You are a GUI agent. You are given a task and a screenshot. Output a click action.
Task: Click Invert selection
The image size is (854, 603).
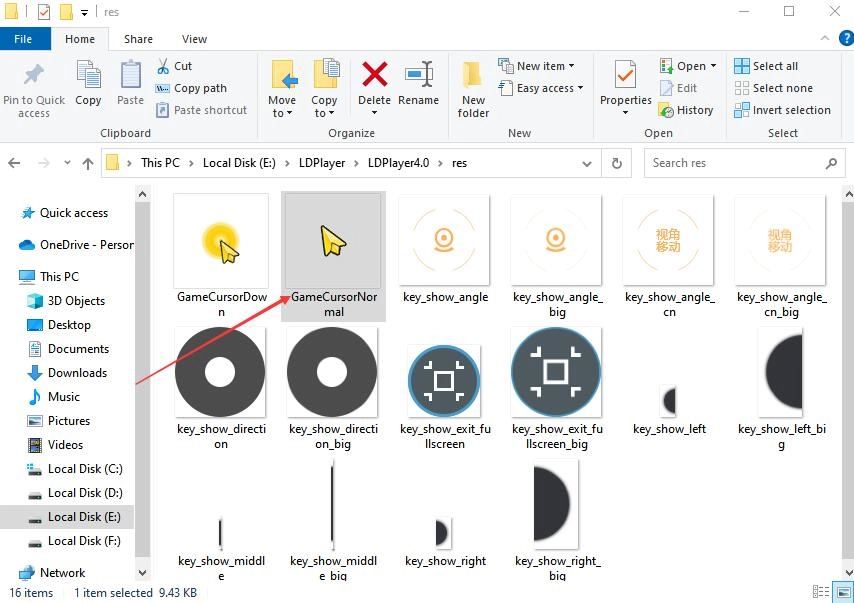coord(783,110)
